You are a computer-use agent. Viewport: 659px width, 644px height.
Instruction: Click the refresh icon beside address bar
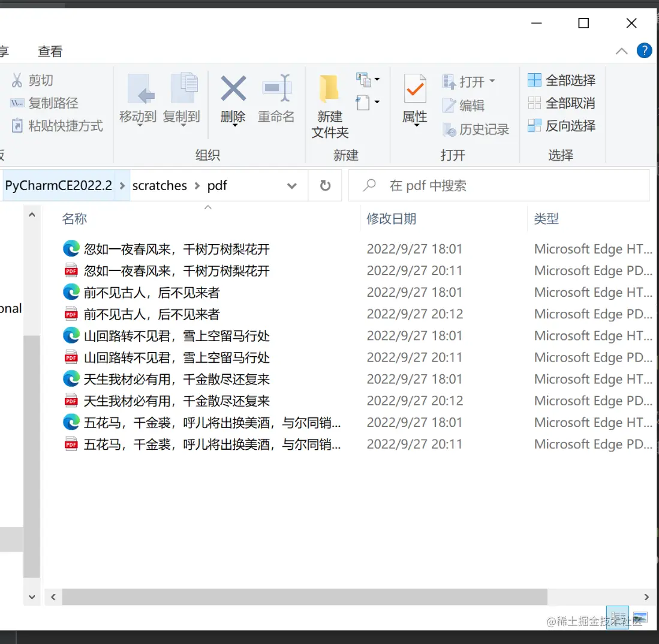click(325, 185)
